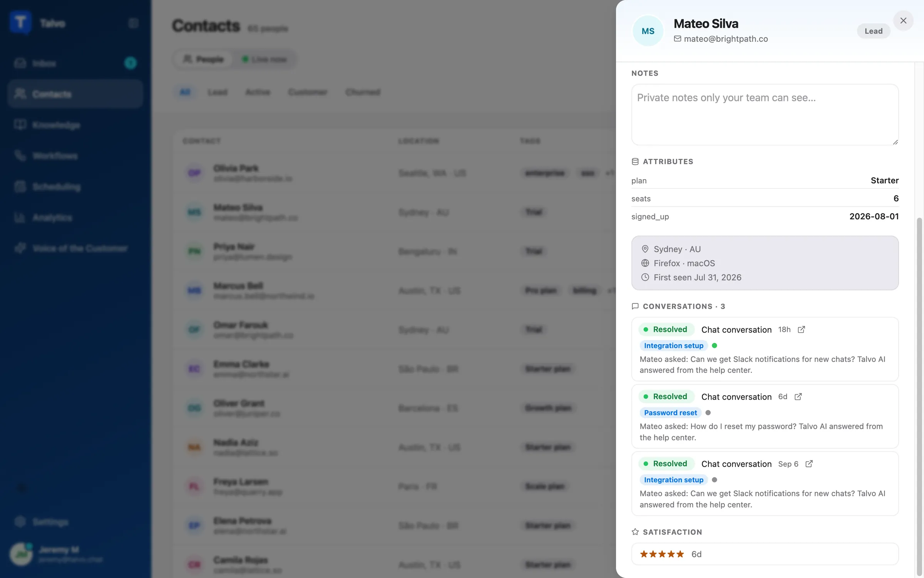Click the Talvo logo in sidebar
The width and height of the screenshot is (924, 578).
tap(20, 23)
